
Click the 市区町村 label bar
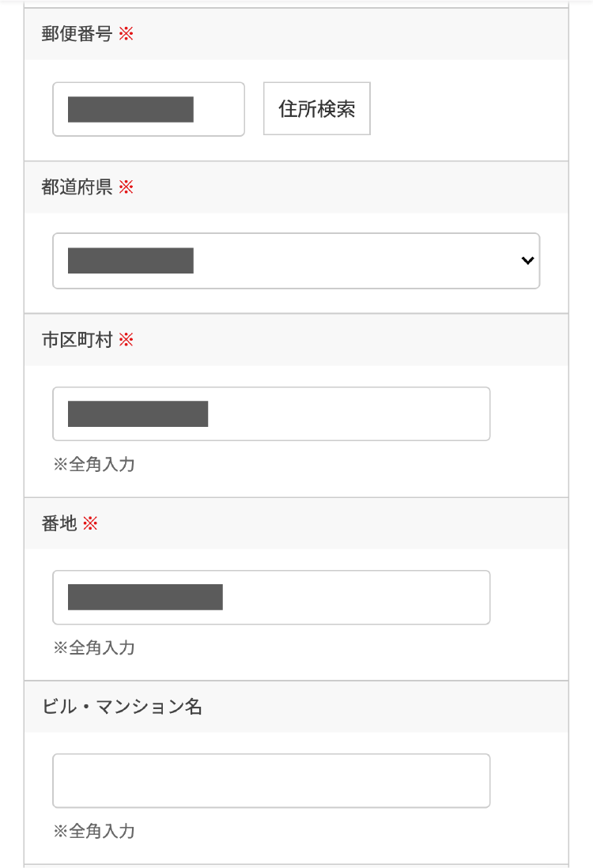point(77,340)
